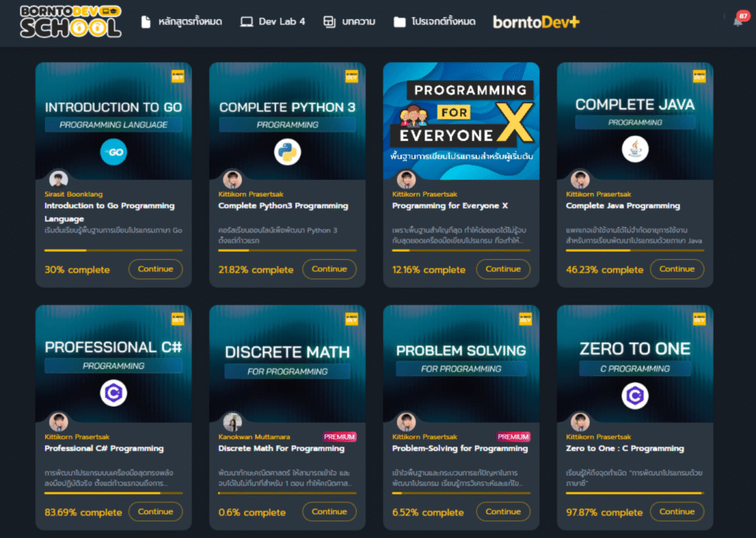Image resolution: width=756 pixels, height=538 pixels.
Task: Click the 12.16% complete text
Action: click(429, 270)
